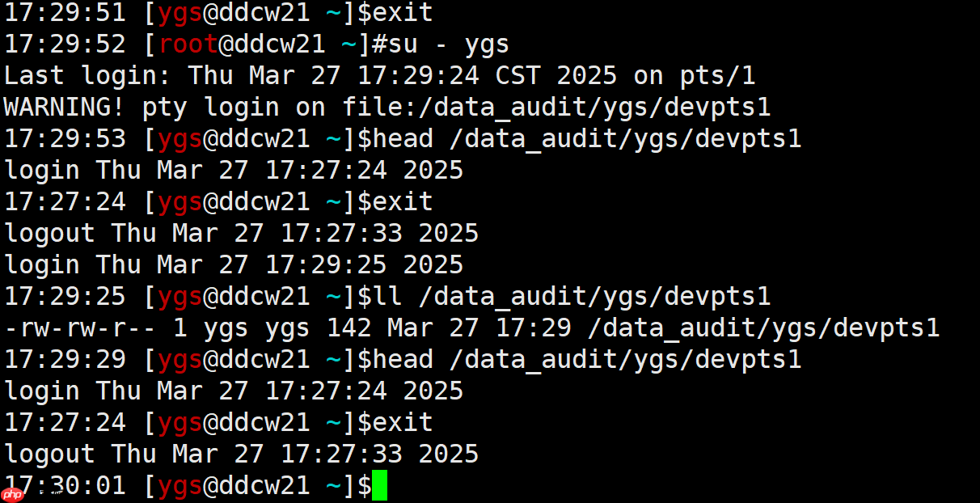
Task: Click the '-rw-rw-r--' file permissions text
Action: pyautogui.click(x=80, y=328)
